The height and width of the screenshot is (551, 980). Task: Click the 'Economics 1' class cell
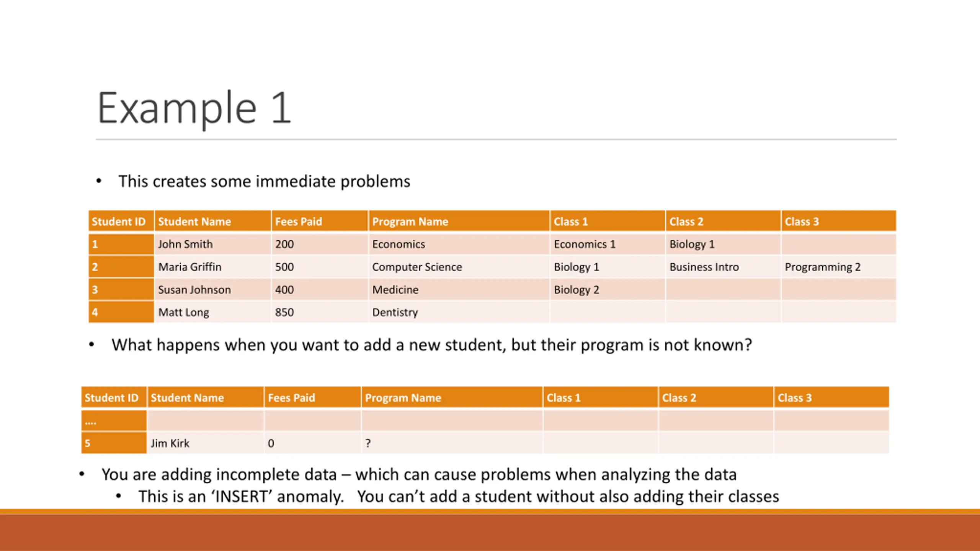[x=608, y=244]
